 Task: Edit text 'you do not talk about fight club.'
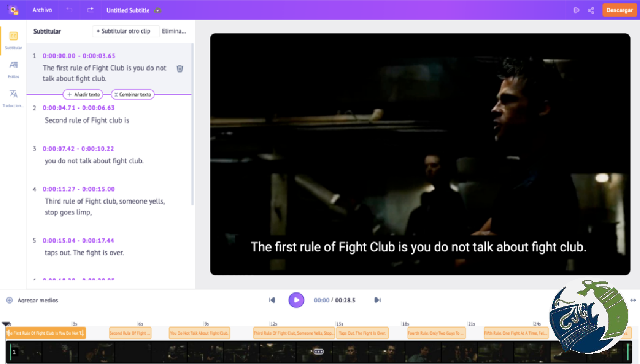tap(94, 161)
